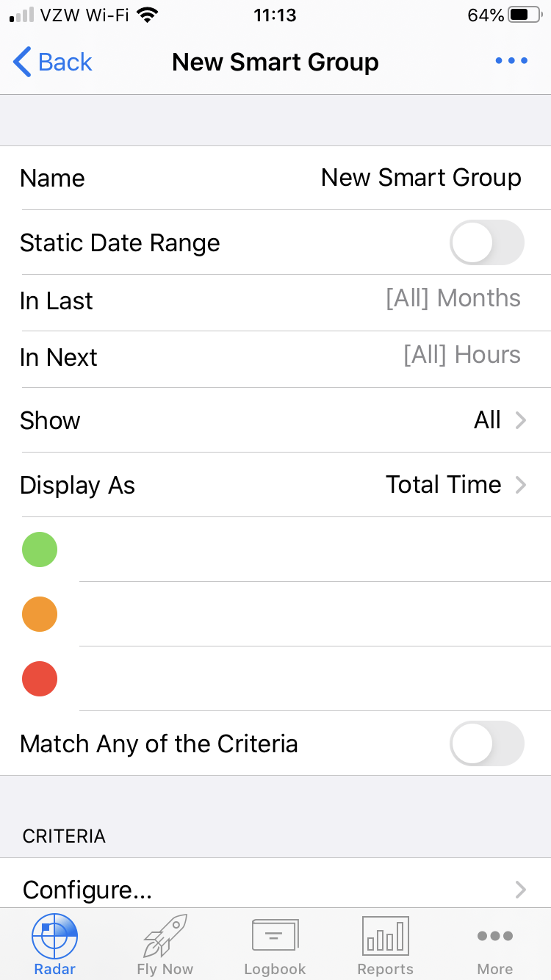Open the More tab at bottom
This screenshot has width=551, height=980.
point(495,945)
